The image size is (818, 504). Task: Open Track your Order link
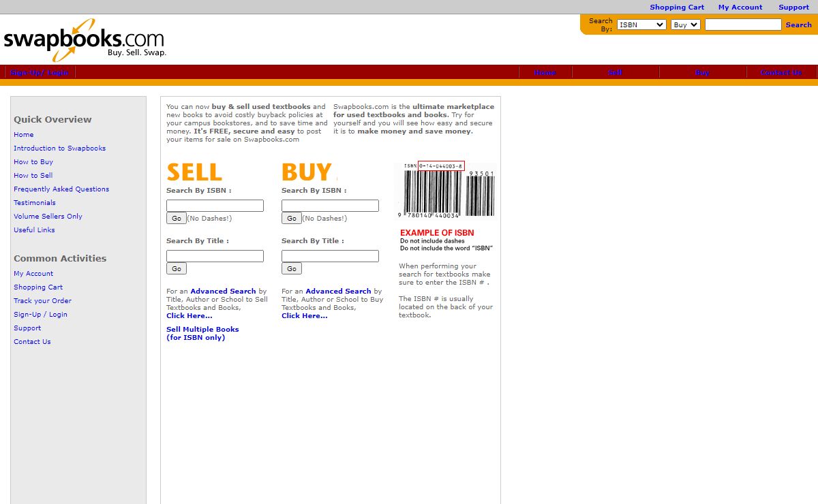click(42, 300)
